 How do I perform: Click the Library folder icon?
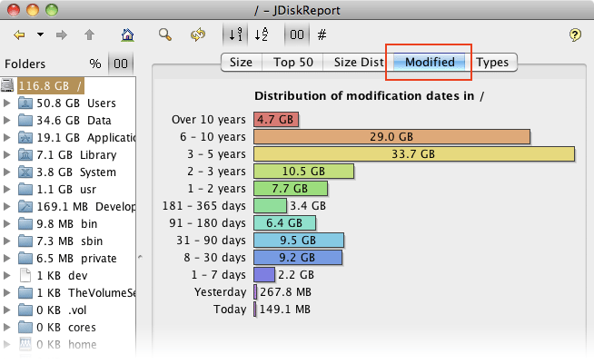point(25,154)
